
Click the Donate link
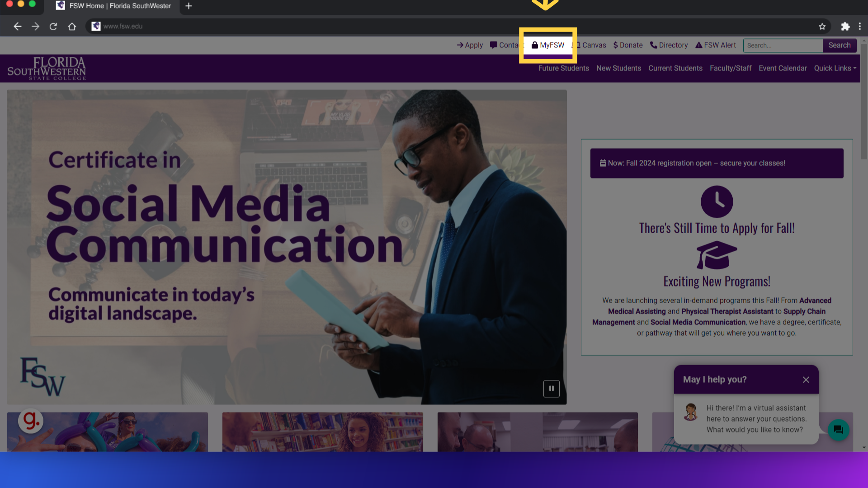(x=628, y=45)
